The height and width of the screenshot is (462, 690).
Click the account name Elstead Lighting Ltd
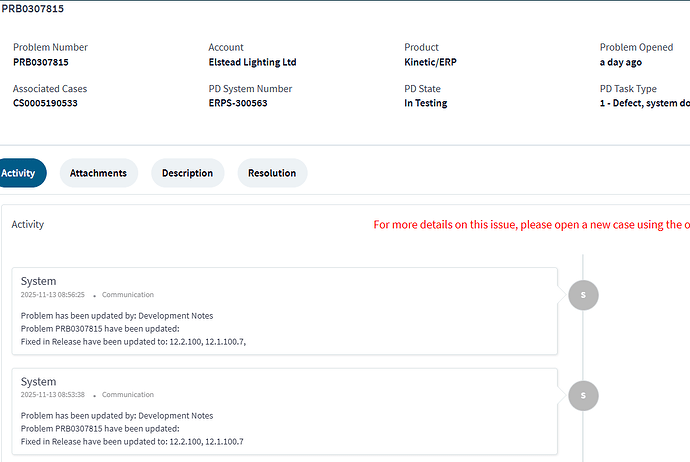(x=252, y=62)
